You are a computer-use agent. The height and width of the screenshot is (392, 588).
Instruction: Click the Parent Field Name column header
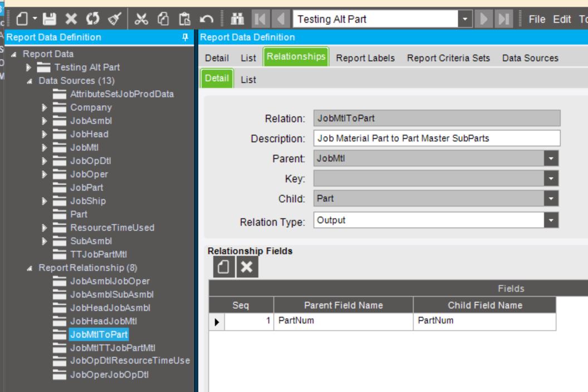pos(344,305)
